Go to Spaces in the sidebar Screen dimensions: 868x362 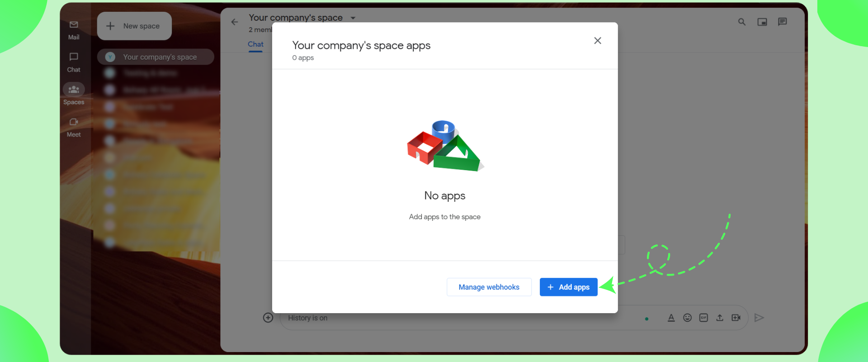point(74,94)
